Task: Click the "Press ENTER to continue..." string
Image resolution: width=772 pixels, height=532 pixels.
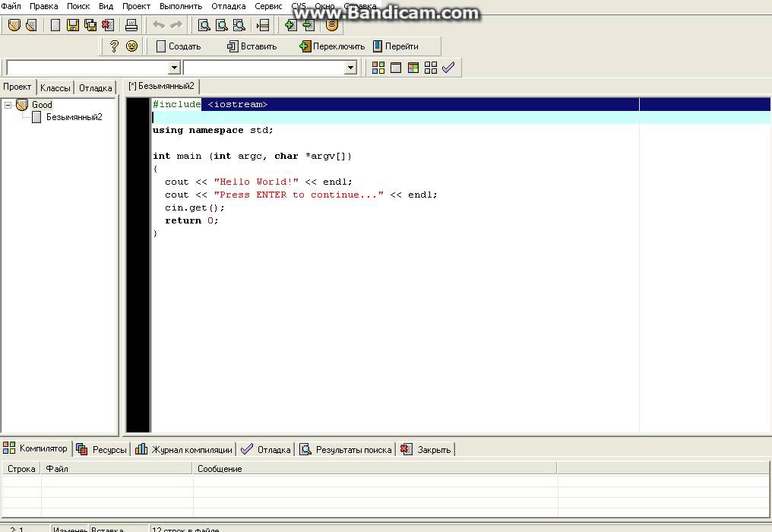Action: click(299, 195)
